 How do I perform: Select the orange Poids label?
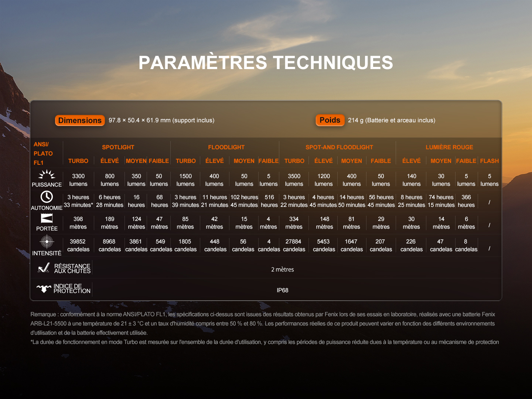[x=330, y=120]
